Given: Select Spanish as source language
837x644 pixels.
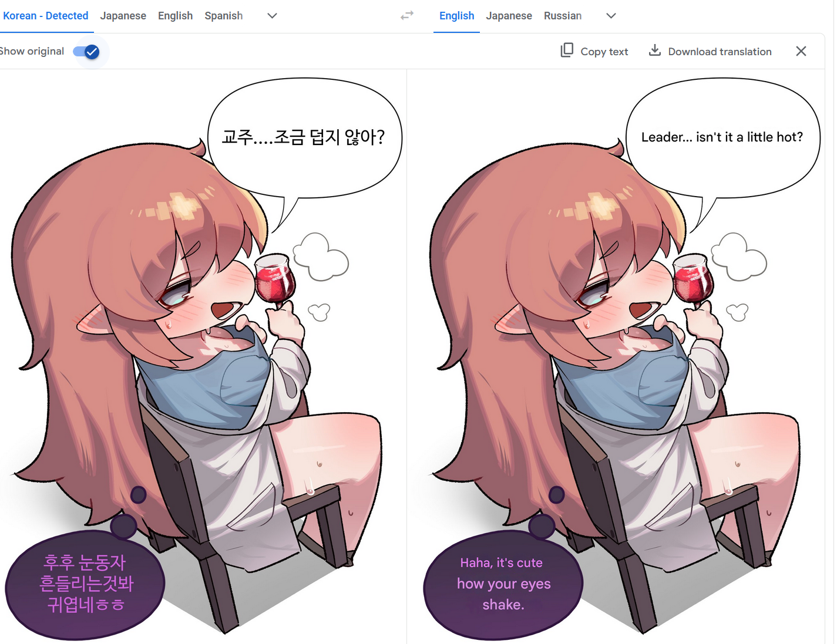Looking at the screenshot, I should [223, 16].
